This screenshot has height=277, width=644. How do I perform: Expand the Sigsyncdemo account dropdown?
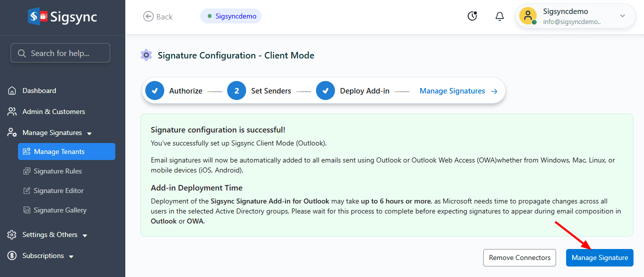[622, 16]
